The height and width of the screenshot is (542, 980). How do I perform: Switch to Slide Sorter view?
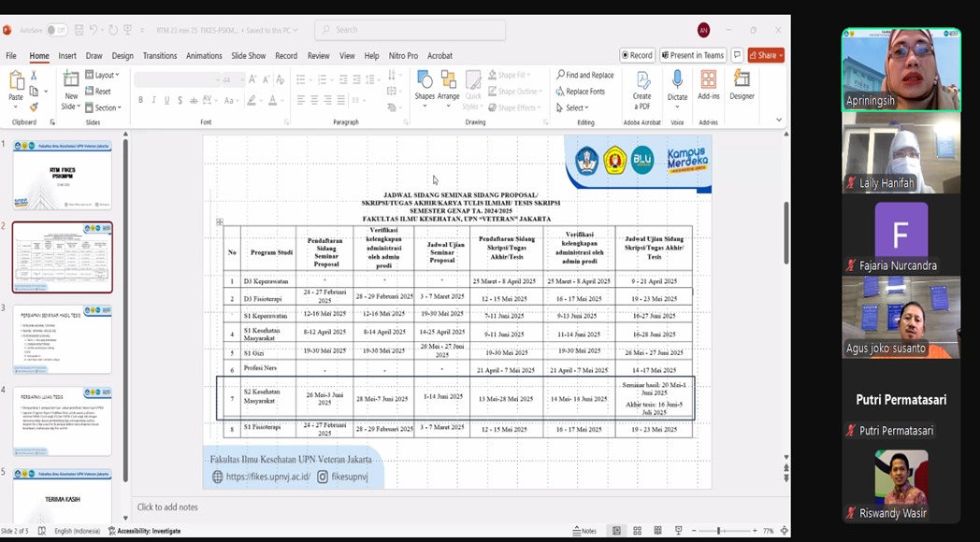[637, 531]
